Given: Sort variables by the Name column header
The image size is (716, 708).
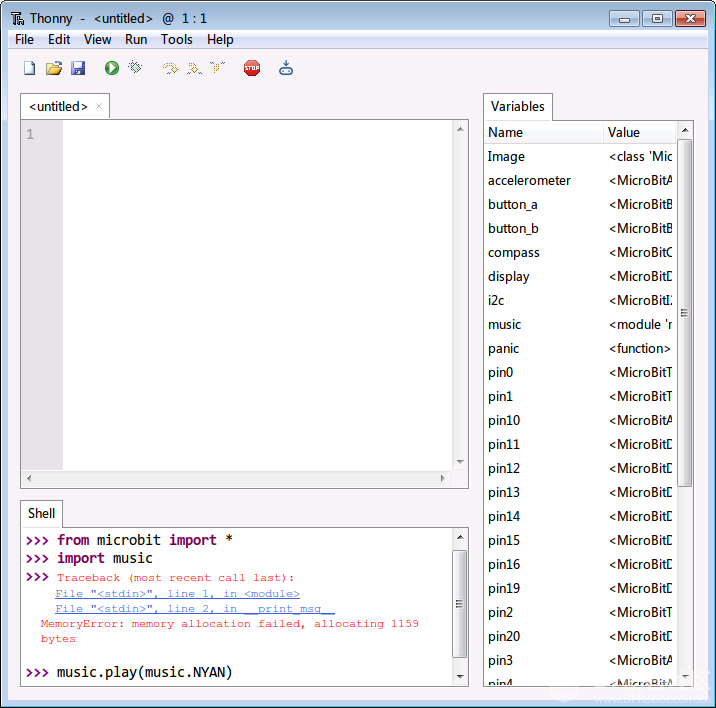Looking at the screenshot, I should 543,132.
